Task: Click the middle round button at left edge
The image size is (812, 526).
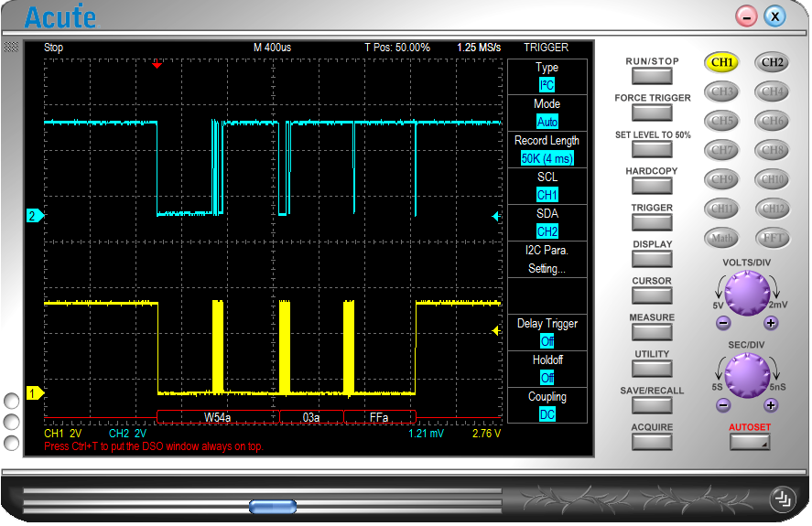Action: pos(11,422)
